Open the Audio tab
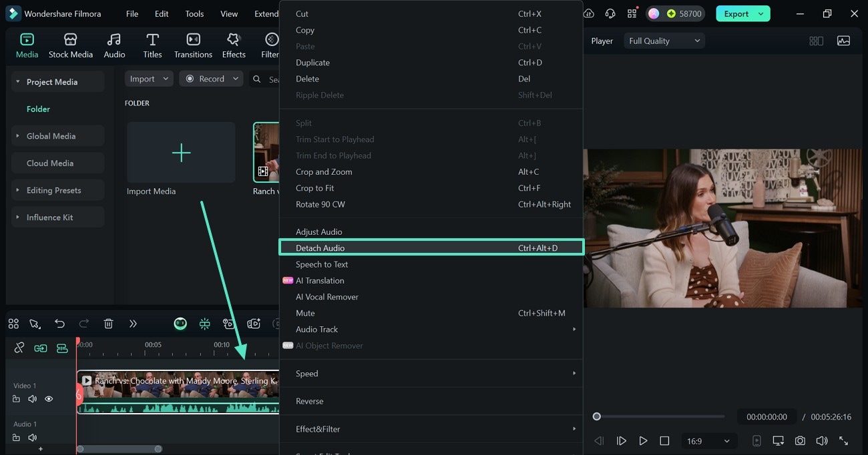Image resolution: width=868 pixels, height=455 pixels. [114, 45]
